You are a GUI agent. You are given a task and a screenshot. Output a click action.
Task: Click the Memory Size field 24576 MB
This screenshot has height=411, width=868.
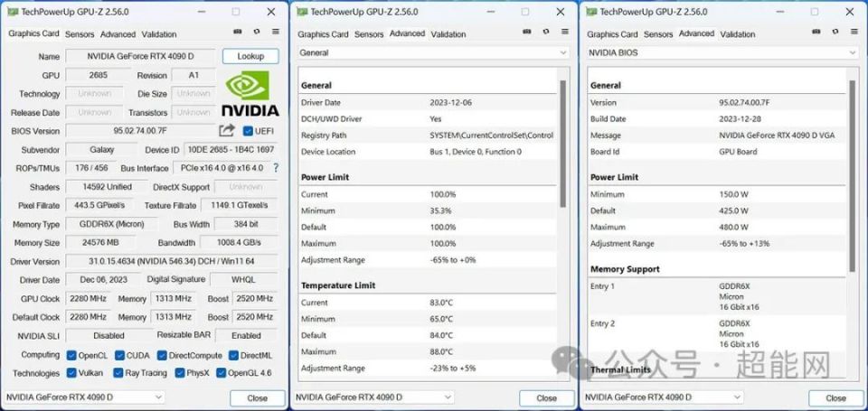[x=99, y=242]
